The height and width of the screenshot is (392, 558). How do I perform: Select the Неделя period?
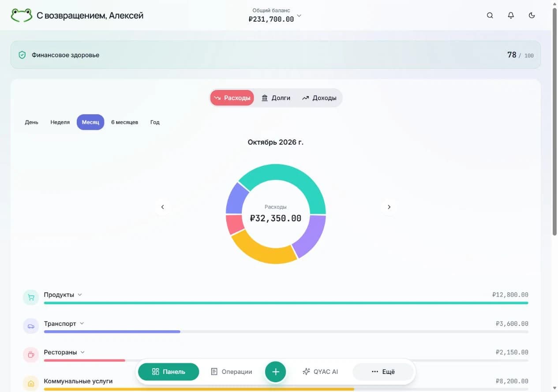pos(60,122)
